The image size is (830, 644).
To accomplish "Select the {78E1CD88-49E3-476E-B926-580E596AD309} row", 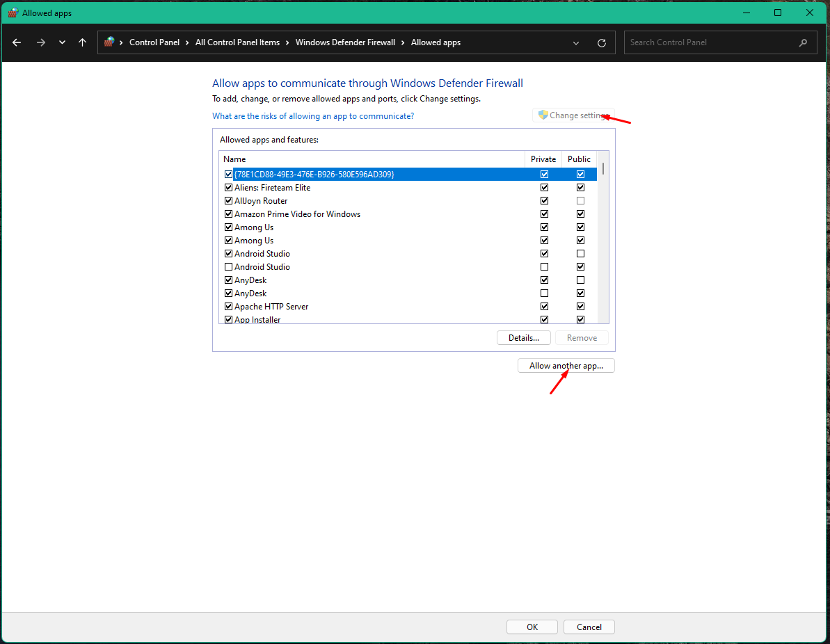I will coord(408,174).
